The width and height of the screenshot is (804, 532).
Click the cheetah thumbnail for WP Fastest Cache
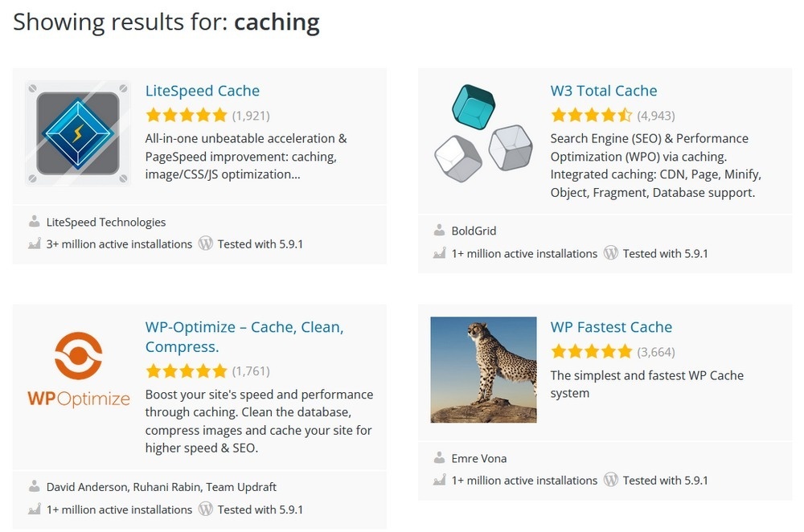483,369
